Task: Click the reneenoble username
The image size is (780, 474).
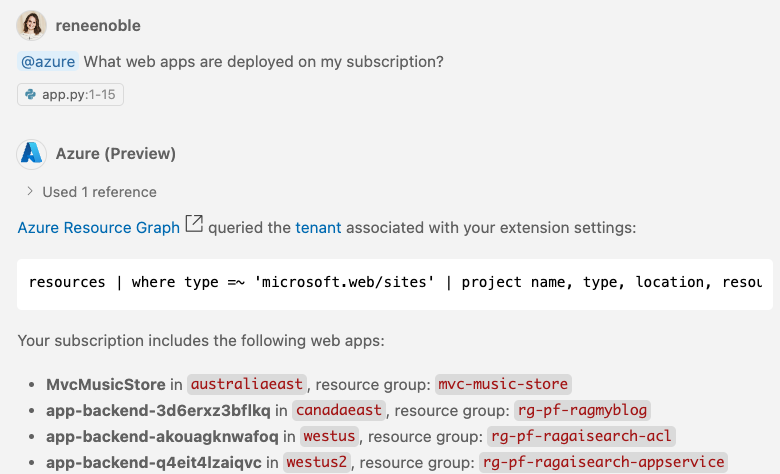Action: pos(98,25)
